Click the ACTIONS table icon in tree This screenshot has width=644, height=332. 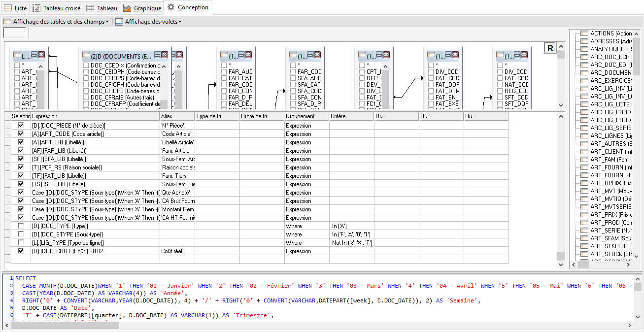[x=584, y=33]
